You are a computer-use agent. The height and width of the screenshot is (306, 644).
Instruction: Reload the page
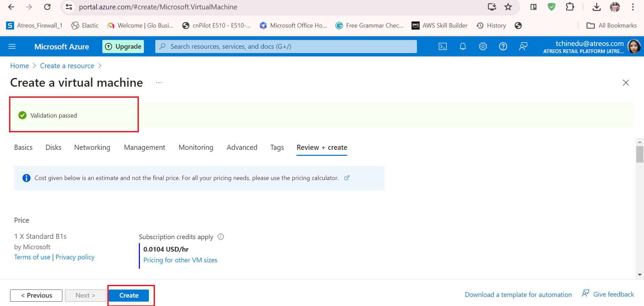[x=47, y=7]
